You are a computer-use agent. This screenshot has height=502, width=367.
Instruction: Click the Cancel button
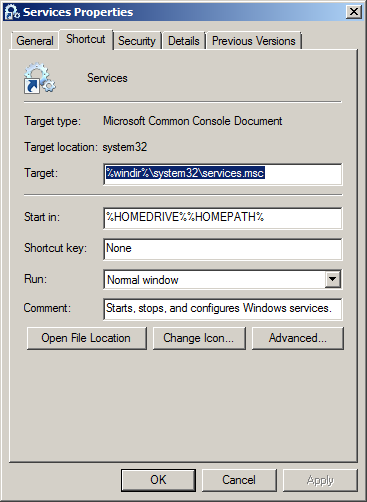(x=239, y=480)
